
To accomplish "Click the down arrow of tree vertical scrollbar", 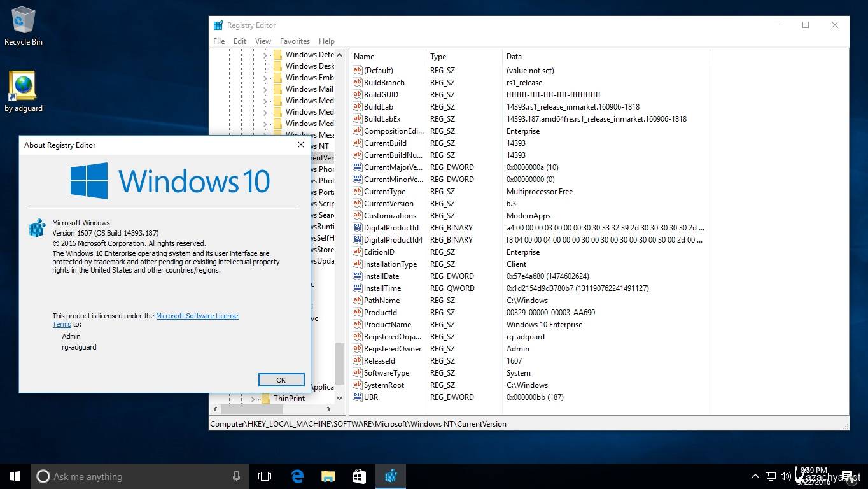I will click(340, 399).
